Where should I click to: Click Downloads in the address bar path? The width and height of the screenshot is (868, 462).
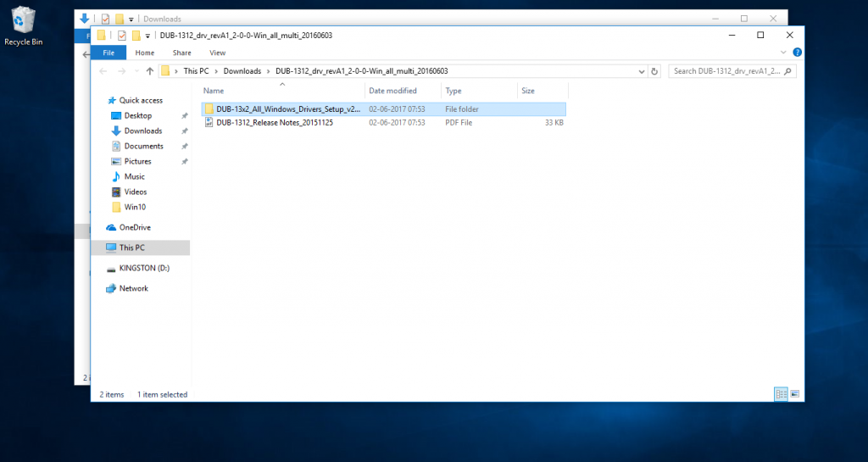[242, 71]
